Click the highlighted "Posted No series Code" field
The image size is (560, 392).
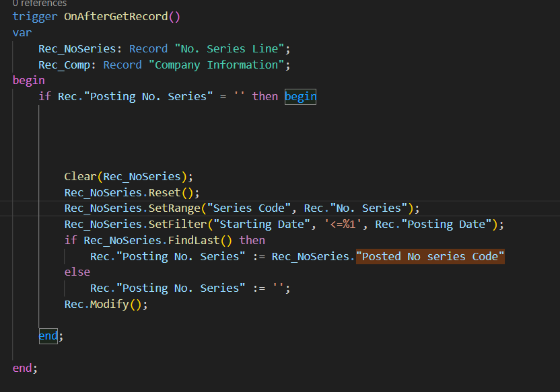pos(430,256)
